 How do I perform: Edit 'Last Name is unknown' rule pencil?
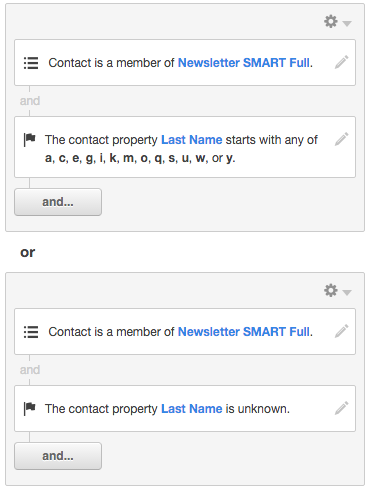[342, 408]
